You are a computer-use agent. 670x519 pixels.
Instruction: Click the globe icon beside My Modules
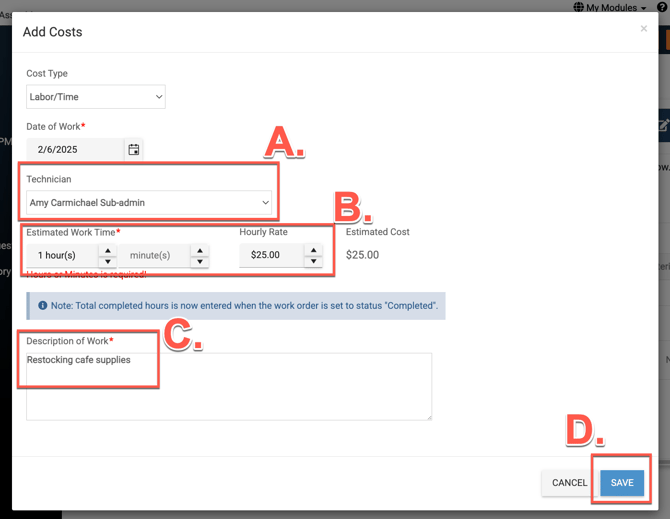[578, 7]
